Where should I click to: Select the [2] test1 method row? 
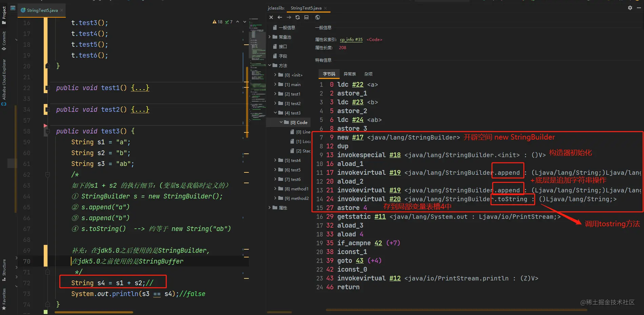288,94
